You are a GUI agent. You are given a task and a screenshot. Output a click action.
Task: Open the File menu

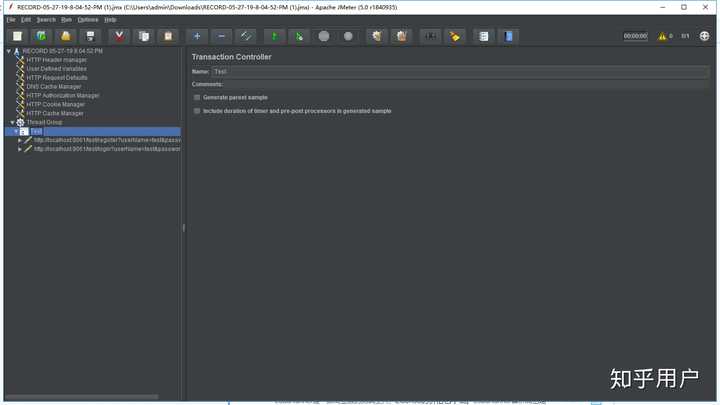[11, 20]
